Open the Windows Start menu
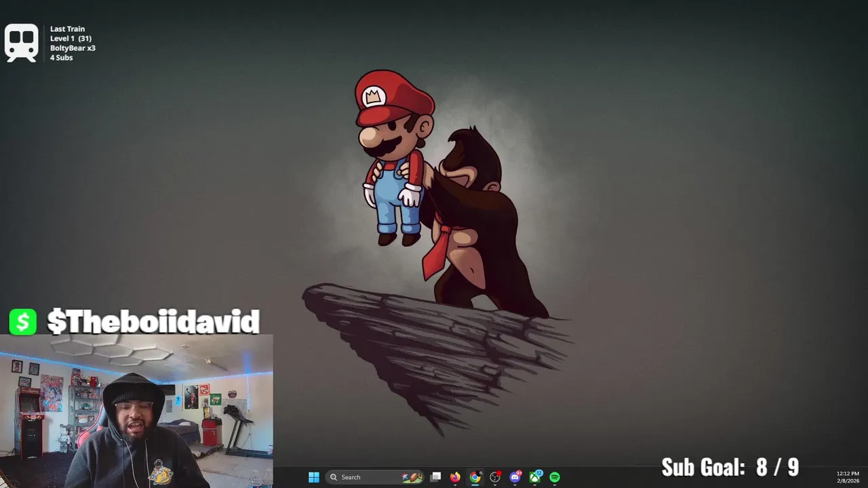 (314, 477)
